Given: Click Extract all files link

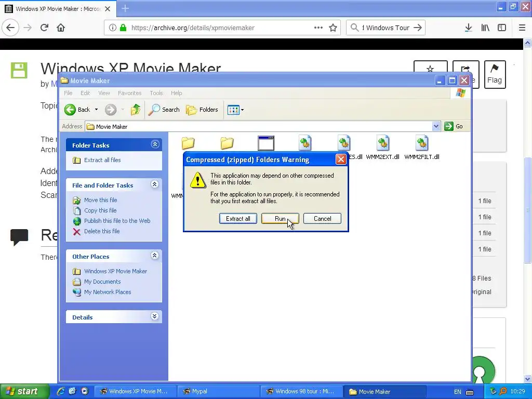Looking at the screenshot, I should click(102, 160).
